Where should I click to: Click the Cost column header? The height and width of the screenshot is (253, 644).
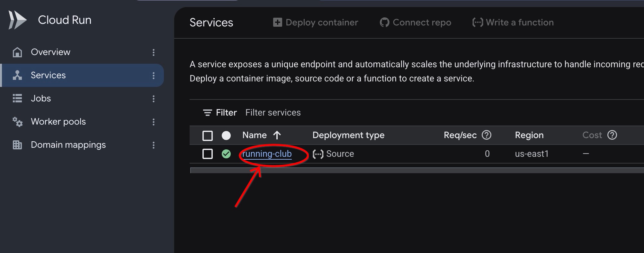[592, 135]
